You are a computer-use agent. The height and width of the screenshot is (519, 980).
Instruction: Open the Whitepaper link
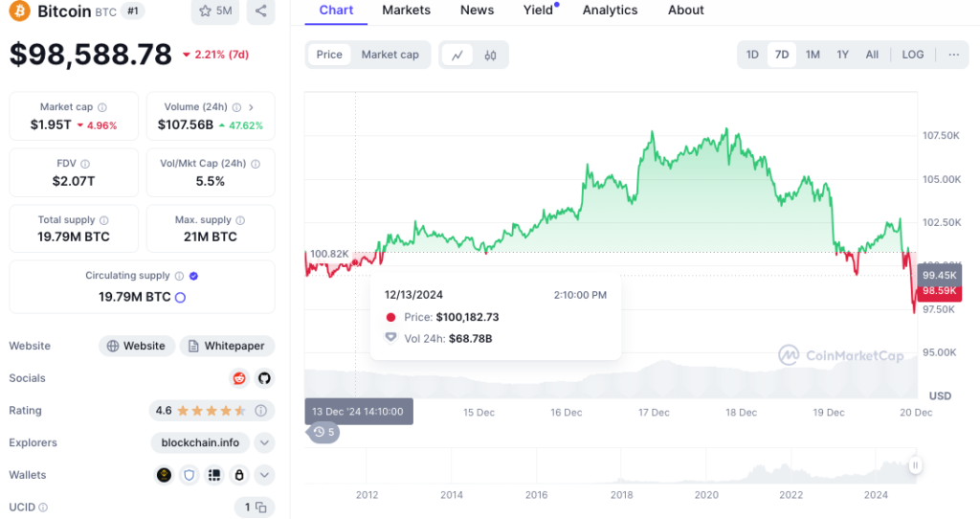click(227, 346)
